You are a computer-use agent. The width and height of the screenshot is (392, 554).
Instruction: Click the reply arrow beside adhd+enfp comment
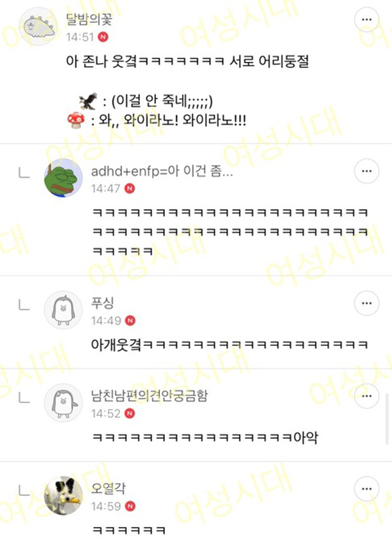(x=24, y=172)
